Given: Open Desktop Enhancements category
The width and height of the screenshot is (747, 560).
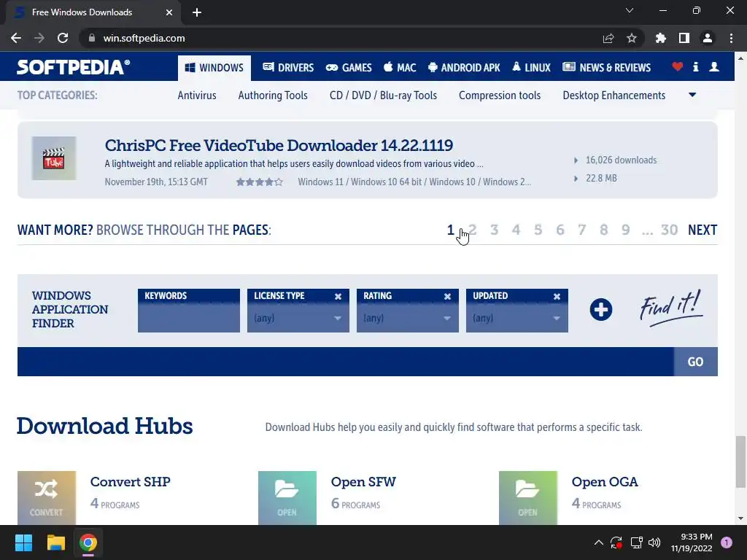Looking at the screenshot, I should pyautogui.click(x=614, y=96).
